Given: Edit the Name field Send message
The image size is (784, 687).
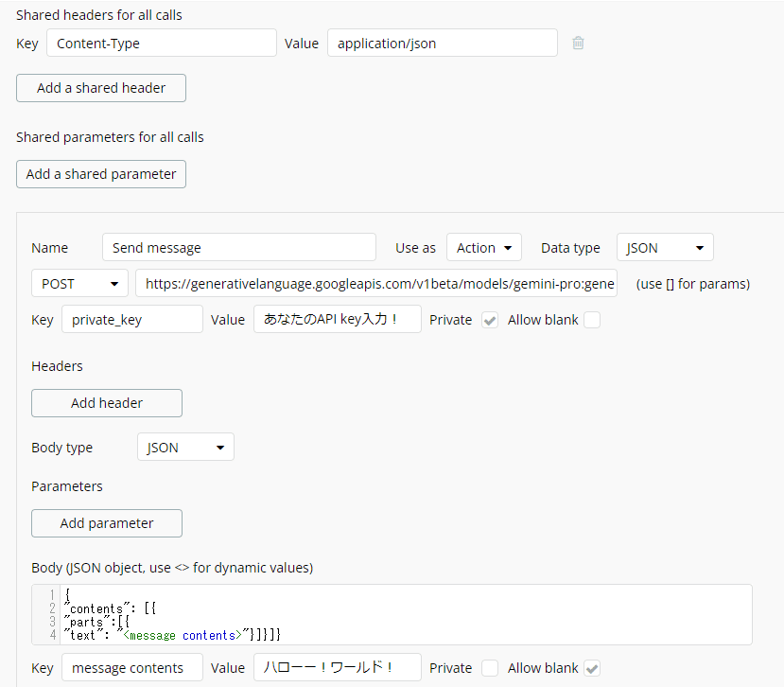Looking at the screenshot, I should (239, 247).
